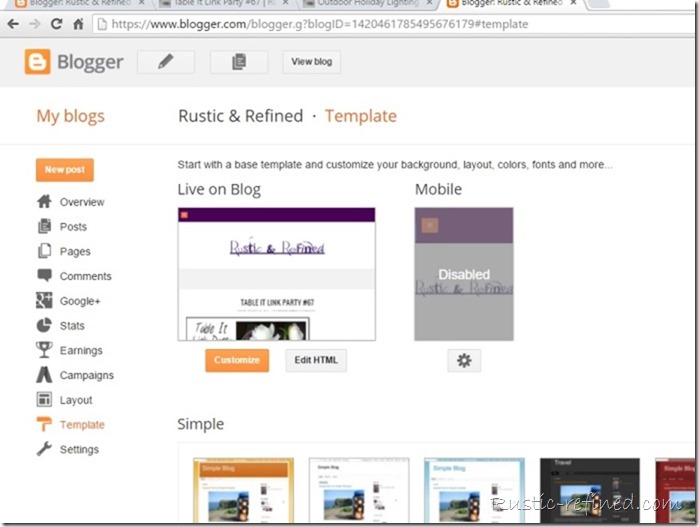
Task: Click the pencil new post icon button
Action: [x=166, y=62]
